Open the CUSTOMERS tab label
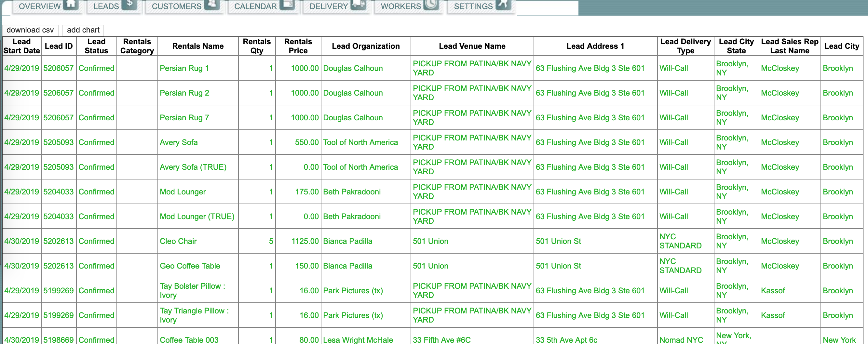 176,7
